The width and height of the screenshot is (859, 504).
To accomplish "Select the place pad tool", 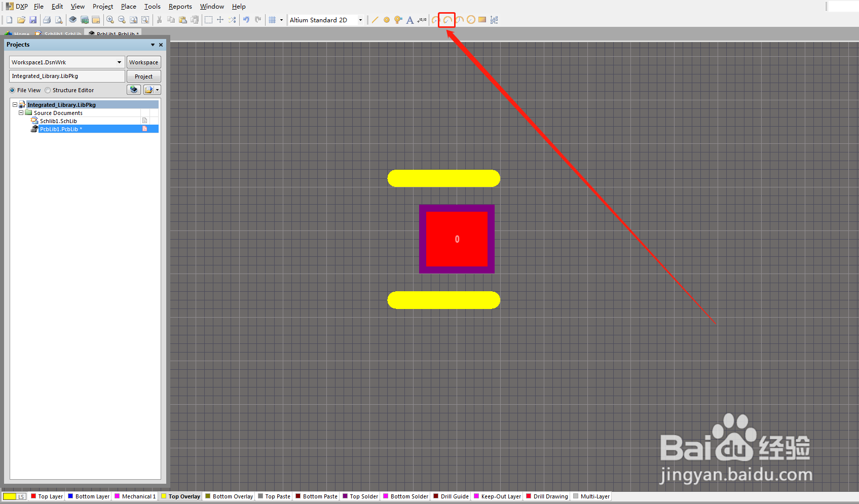I will click(x=387, y=20).
